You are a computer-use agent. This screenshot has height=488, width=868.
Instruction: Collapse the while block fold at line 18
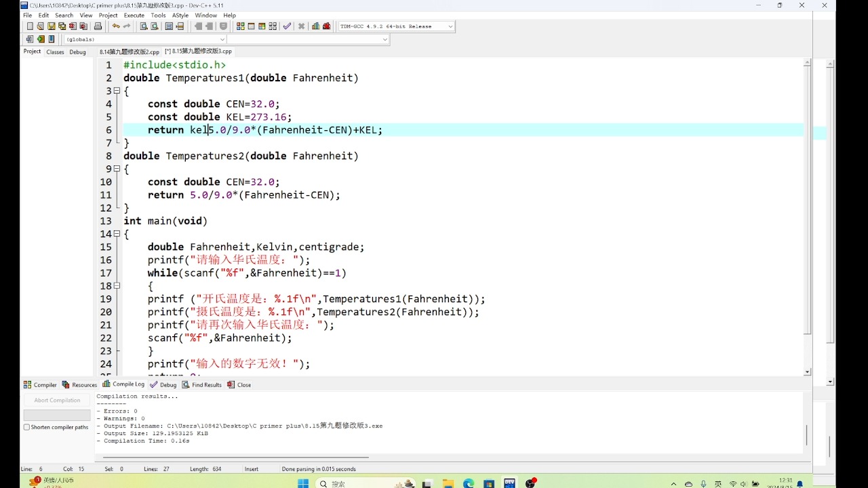(117, 286)
